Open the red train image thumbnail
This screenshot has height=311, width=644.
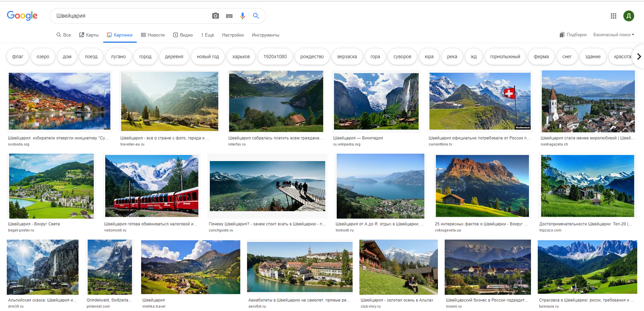152,186
